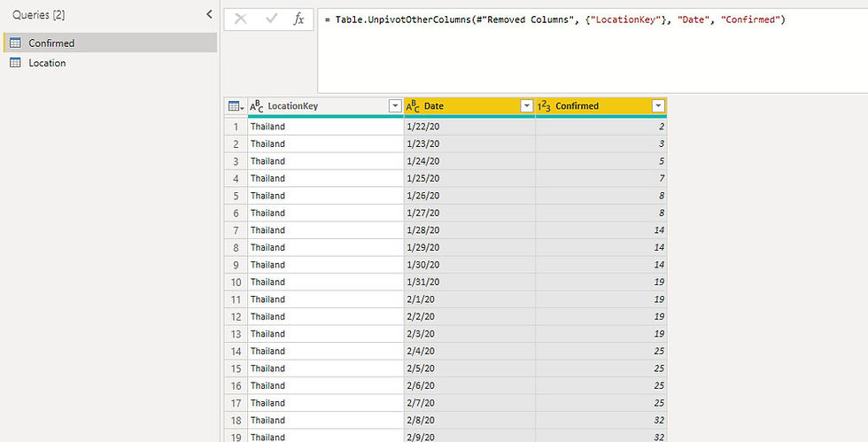Click date cell 1/28/20

pos(469,230)
